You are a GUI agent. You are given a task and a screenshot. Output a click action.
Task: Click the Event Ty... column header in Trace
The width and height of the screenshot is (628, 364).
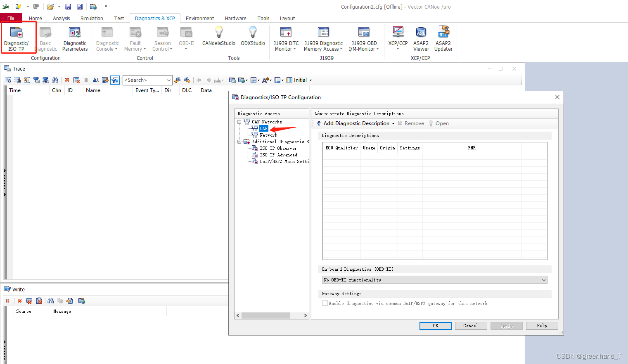coord(147,90)
